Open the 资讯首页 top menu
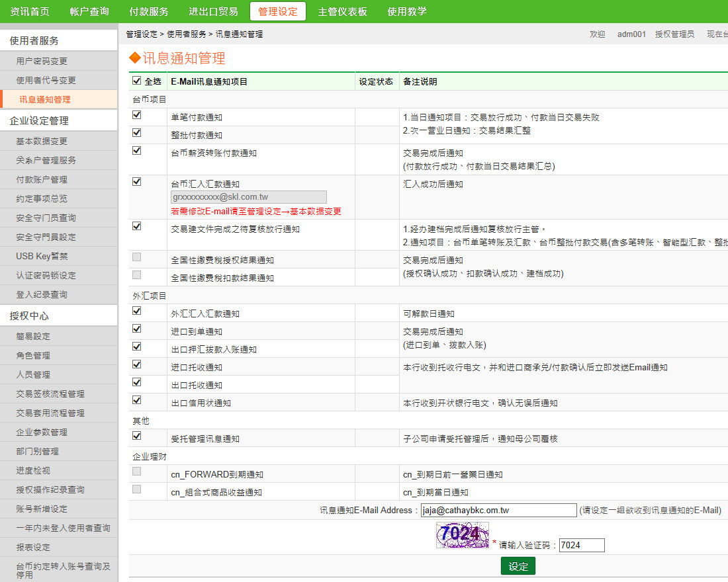The height and width of the screenshot is (582, 728). tap(29, 11)
